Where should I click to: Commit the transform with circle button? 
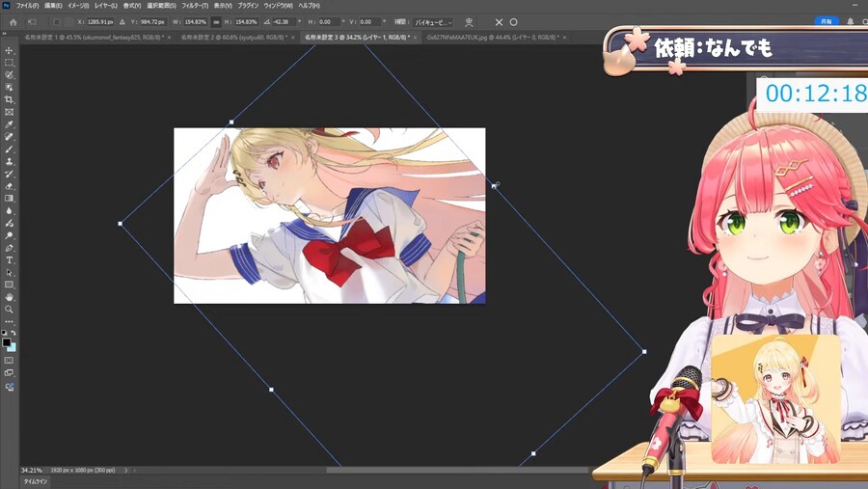pyautogui.click(x=513, y=22)
